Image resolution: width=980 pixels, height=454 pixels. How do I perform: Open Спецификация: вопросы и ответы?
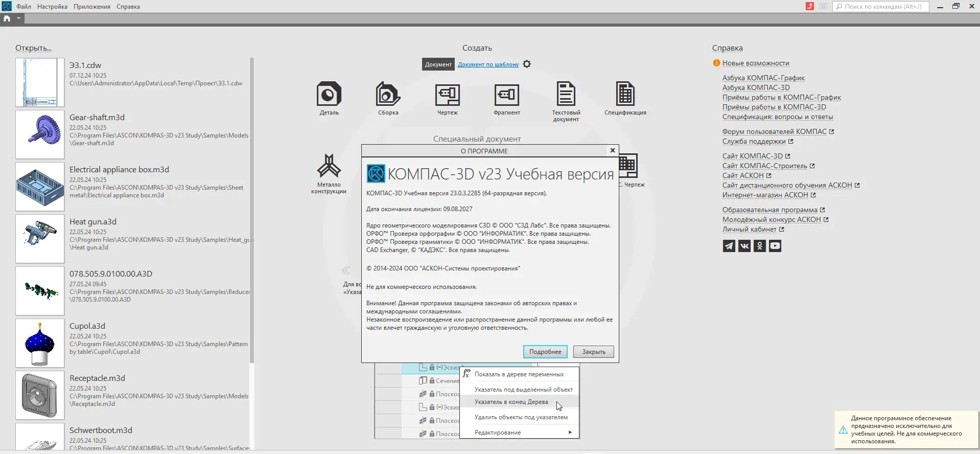click(x=778, y=117)
